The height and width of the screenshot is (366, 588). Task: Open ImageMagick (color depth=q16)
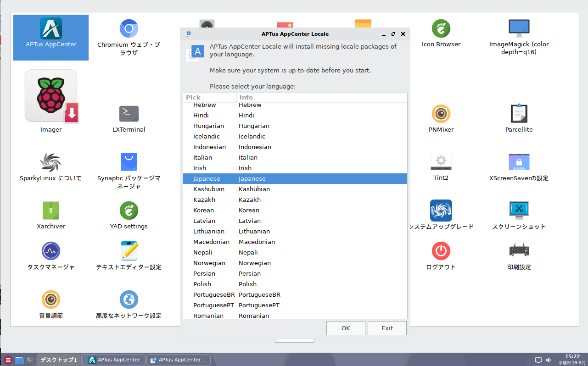519,28
